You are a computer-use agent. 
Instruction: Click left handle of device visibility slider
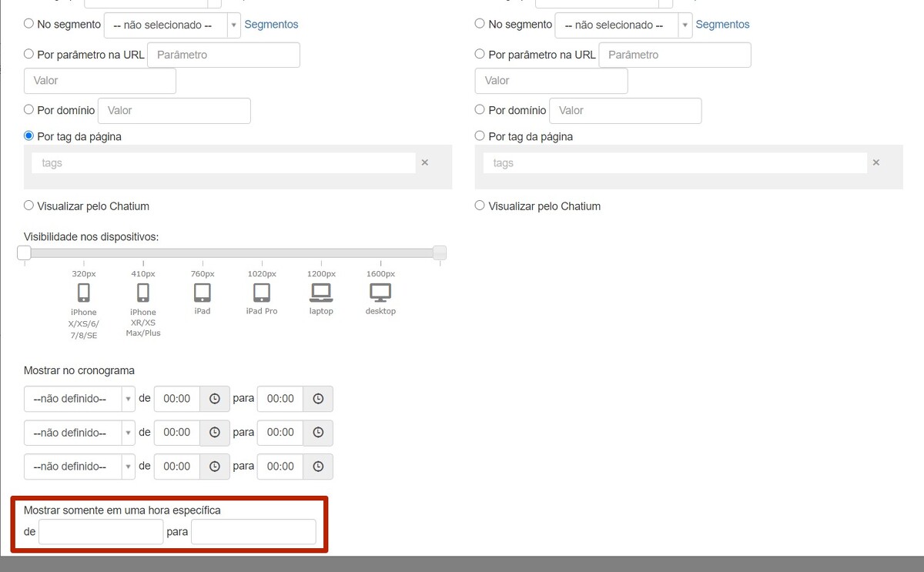tap(25, 253)
